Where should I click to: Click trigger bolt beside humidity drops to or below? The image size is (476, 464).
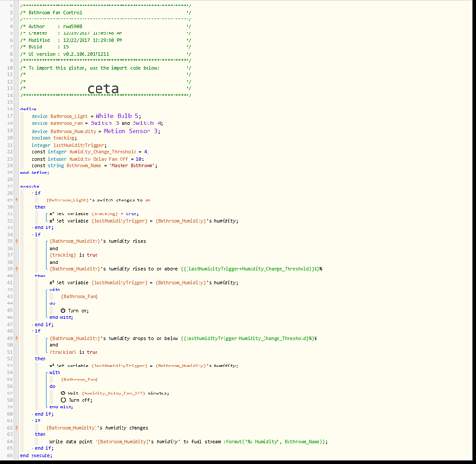[x=17, y=338]
